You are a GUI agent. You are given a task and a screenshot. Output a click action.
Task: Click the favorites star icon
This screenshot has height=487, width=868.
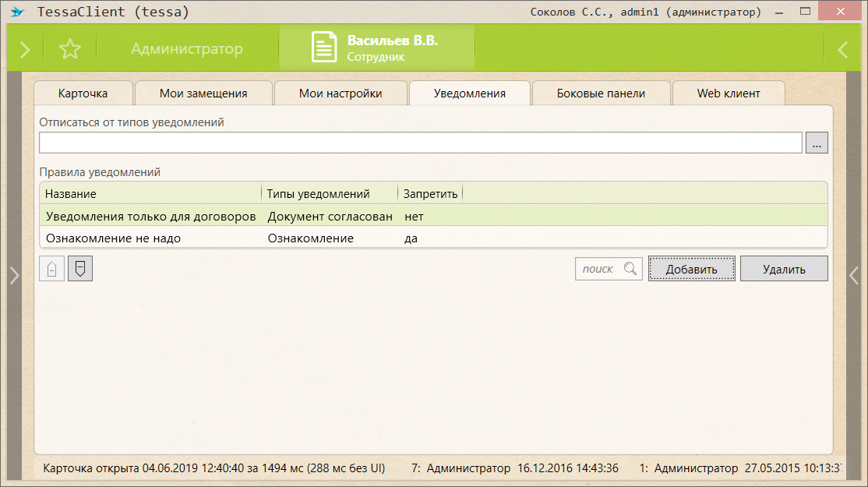70,49
